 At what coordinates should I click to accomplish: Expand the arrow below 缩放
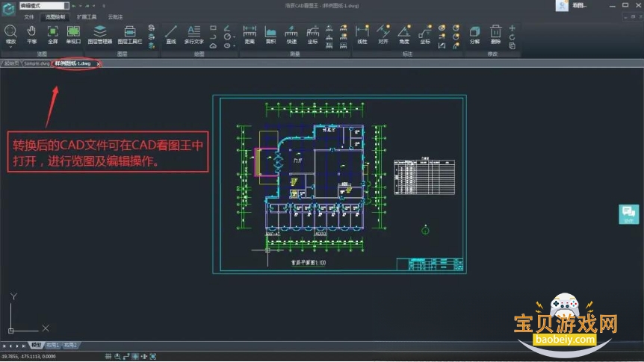tap(10, 47)
